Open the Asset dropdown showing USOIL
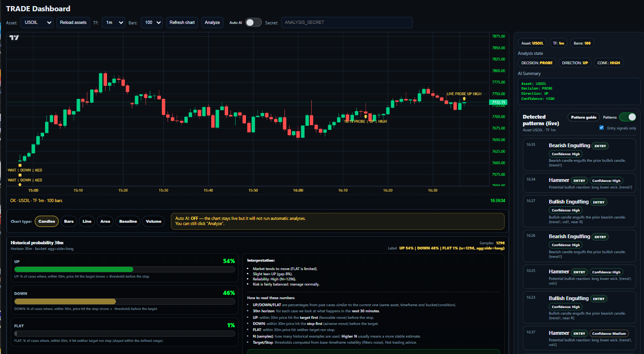This screenshot has width=644, height=354. tap(36, 22)
